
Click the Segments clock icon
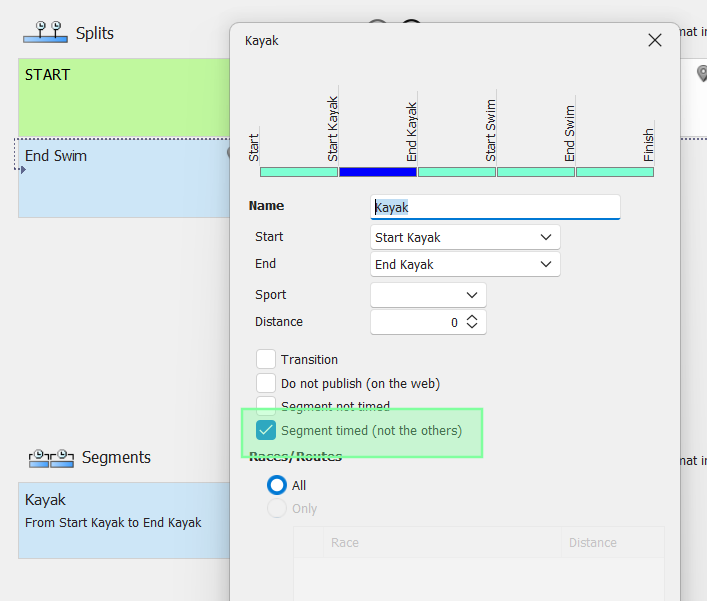coord(51,458)
